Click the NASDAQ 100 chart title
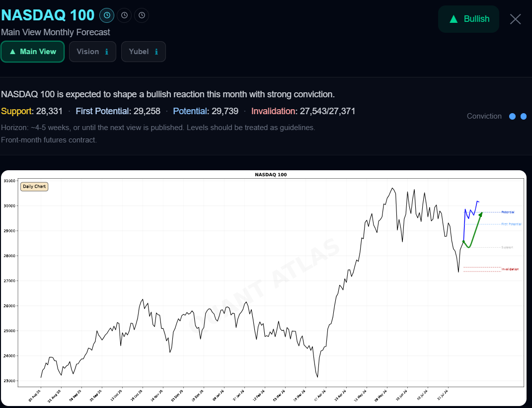Image resolution: width=532 pixels, height=408 pixels. point(271,175)
